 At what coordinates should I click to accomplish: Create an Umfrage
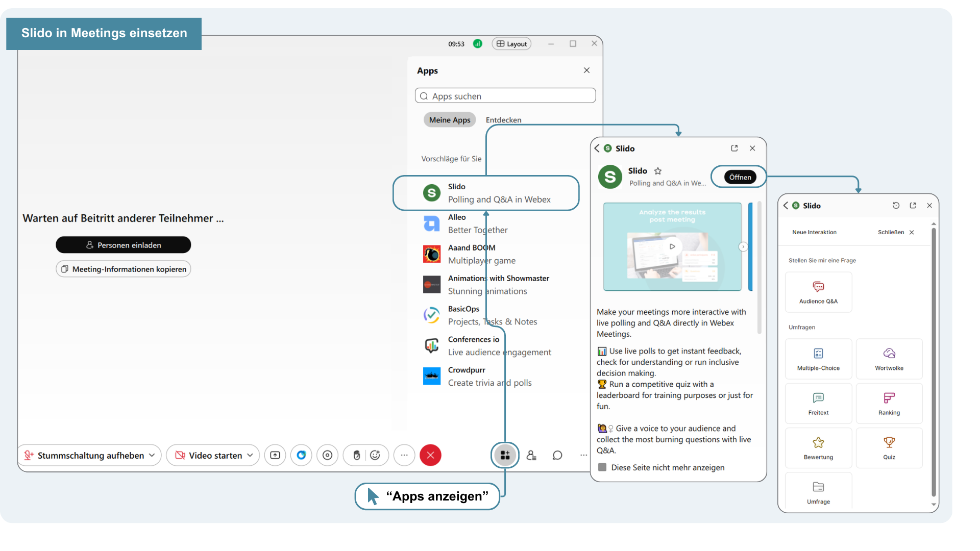pyautogui.click(x=818, y=491)
